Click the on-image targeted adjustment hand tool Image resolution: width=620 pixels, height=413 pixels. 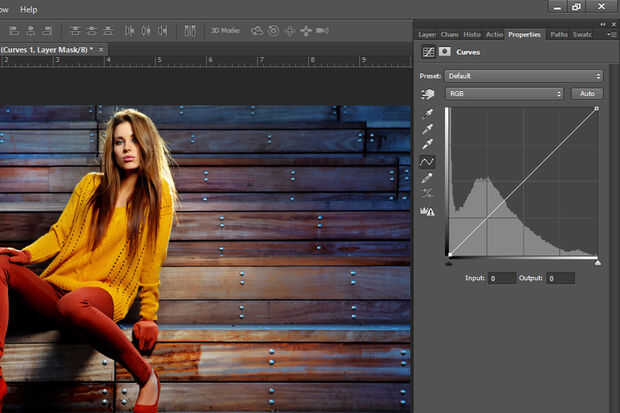pos(429,94)
